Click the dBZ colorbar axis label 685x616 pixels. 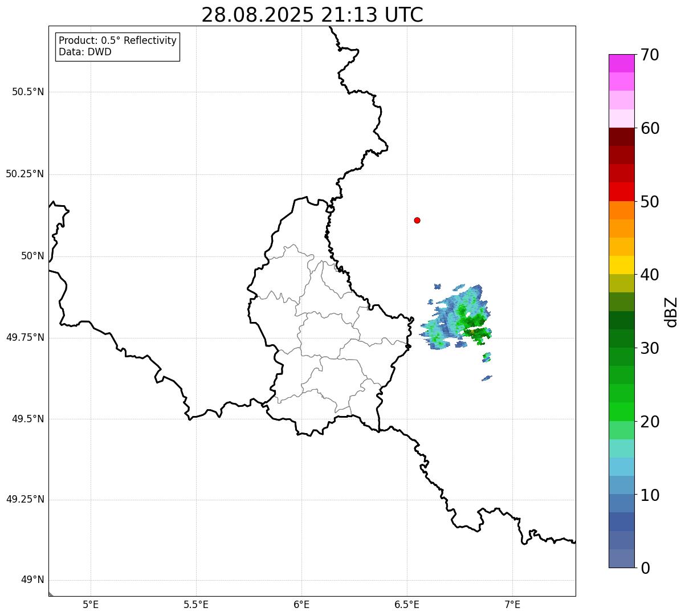click(671, 312)
